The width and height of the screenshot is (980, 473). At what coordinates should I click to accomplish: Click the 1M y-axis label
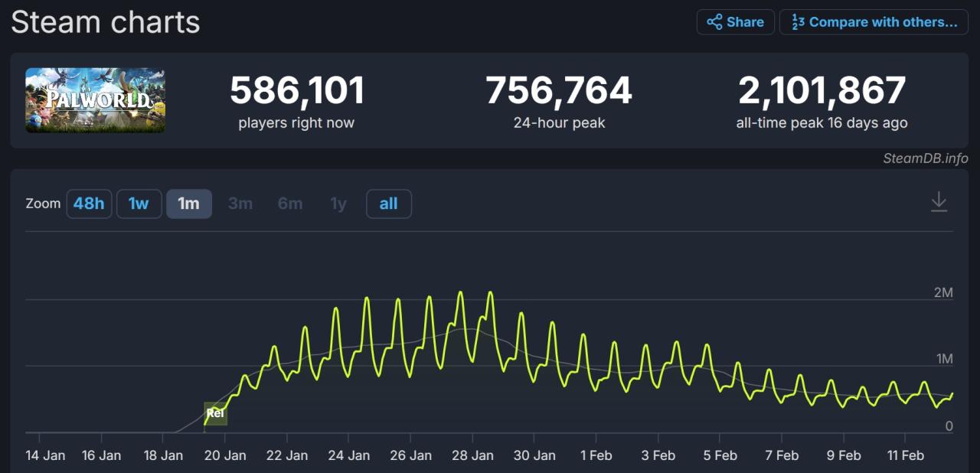(x=943, y=359)
